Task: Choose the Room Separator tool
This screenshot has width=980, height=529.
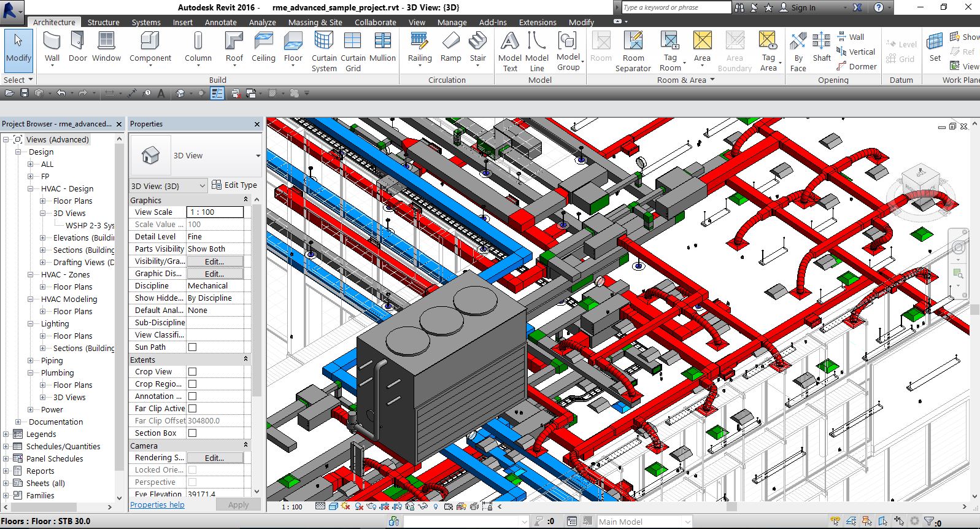Action: pos(633,52)
